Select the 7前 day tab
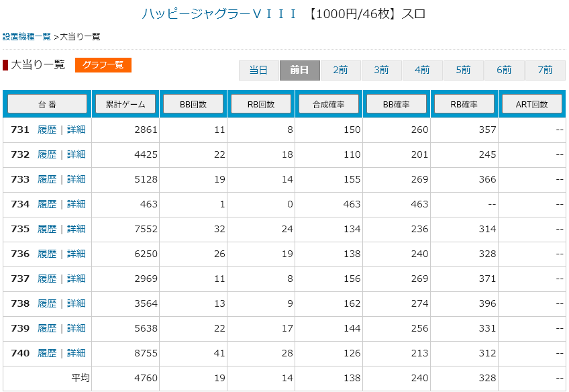569x392 pixels. [x=545, y=70]
